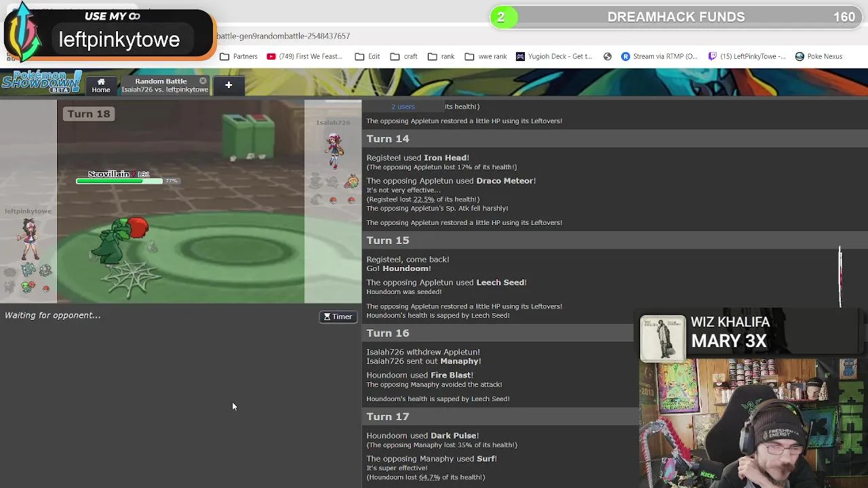This screenshot has width=868, height=488.
Task: Open the LeftPinkyTowe Twitch bookmark
Action: coord(747,56)
